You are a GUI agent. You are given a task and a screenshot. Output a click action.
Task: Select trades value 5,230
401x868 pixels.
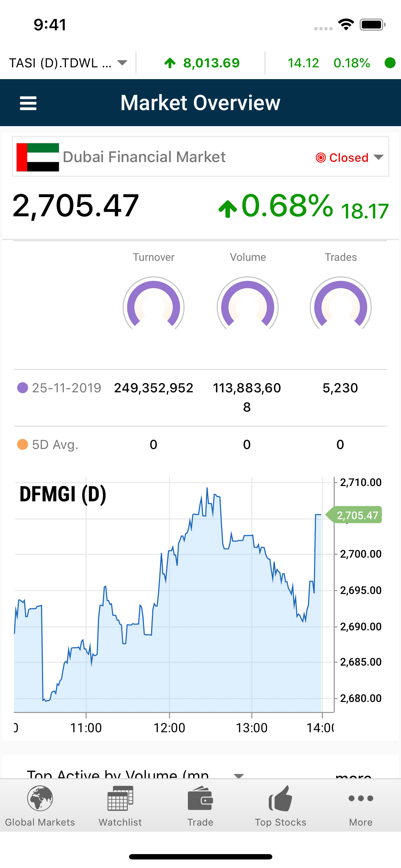tap(340, 388)
